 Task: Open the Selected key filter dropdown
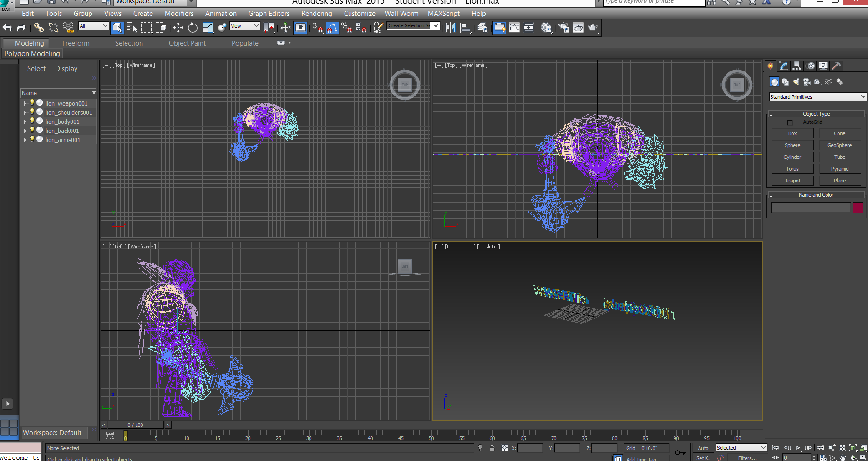[x=741, y=448]
